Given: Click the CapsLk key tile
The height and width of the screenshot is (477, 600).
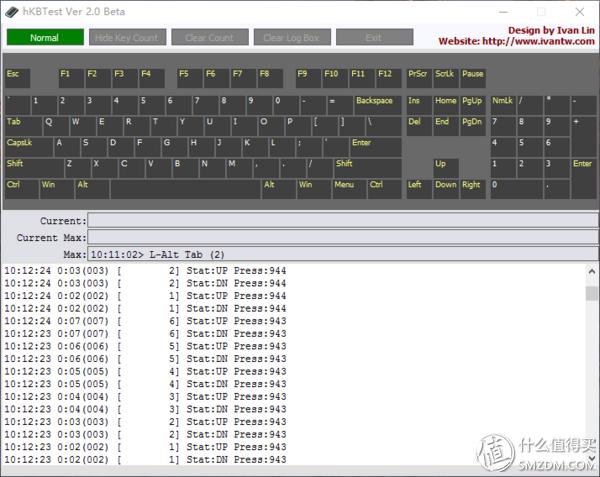Looking at the screenshot, I should [x=29, y=147].
